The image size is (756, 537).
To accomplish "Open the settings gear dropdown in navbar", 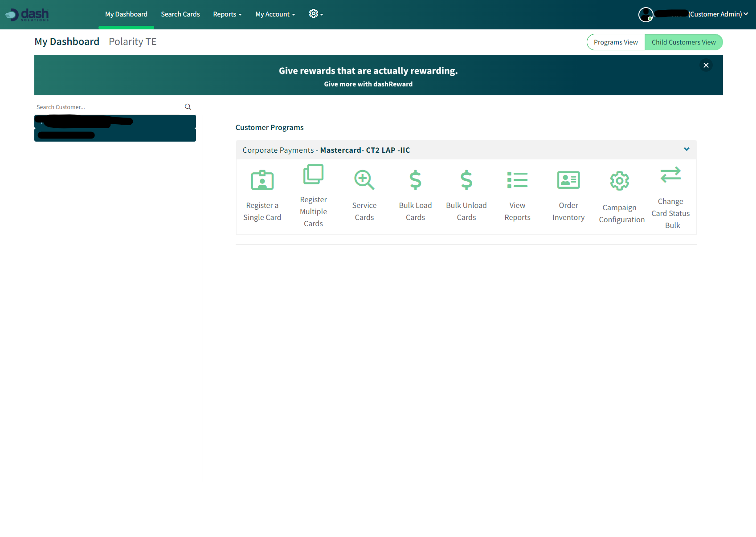I will pos(316,14).
